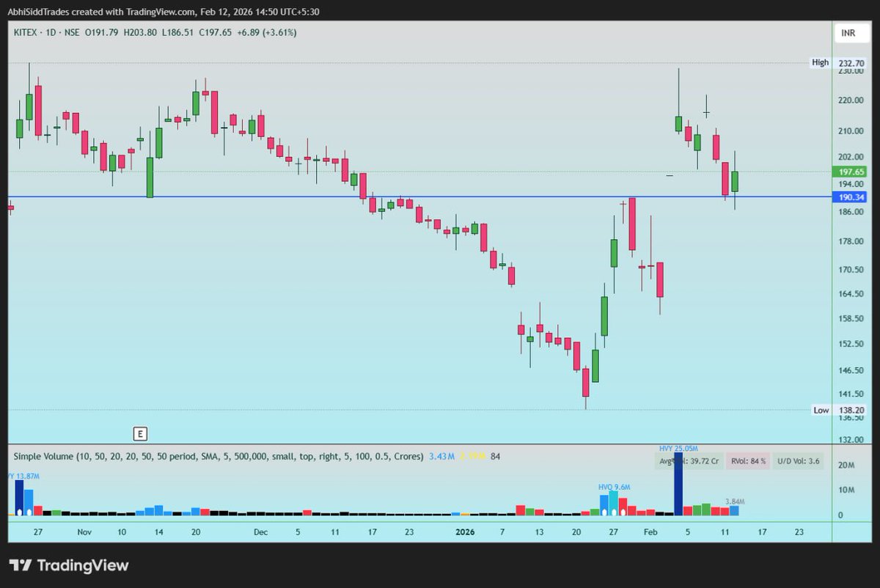Open the KITEX symbol selector
Viewport: 880px width, 588px height.
point(26,32)
